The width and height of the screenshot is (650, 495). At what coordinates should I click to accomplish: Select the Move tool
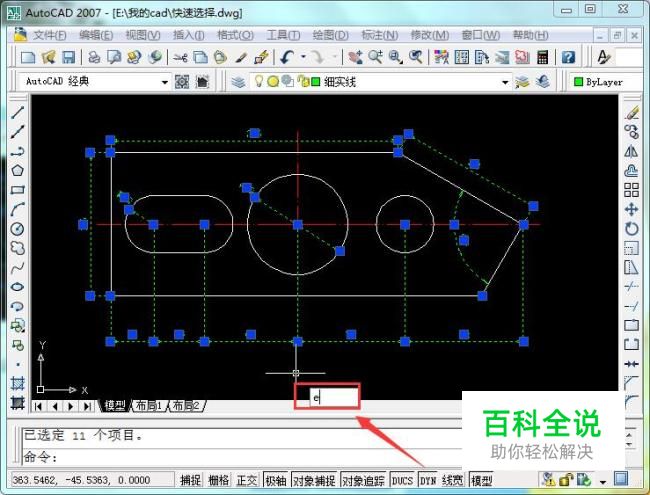632,209
